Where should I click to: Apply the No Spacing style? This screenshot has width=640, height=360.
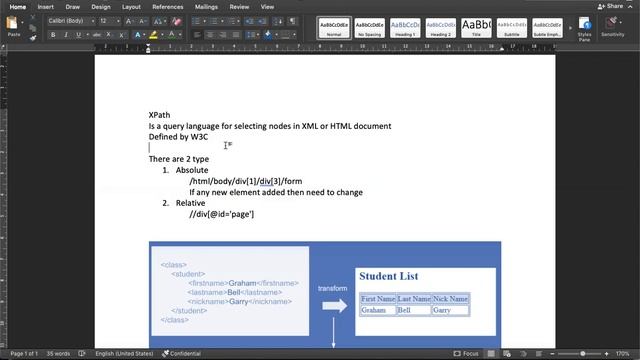coord(369,28)
